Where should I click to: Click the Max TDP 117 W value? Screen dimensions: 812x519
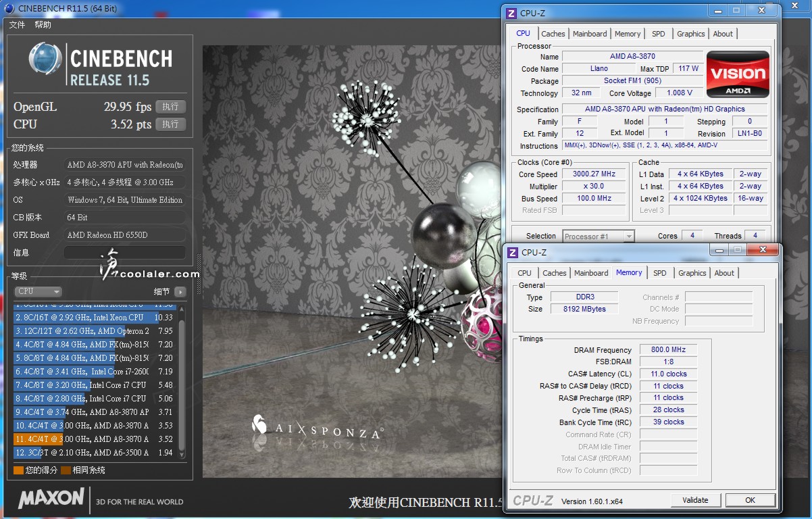pos(688,68)
